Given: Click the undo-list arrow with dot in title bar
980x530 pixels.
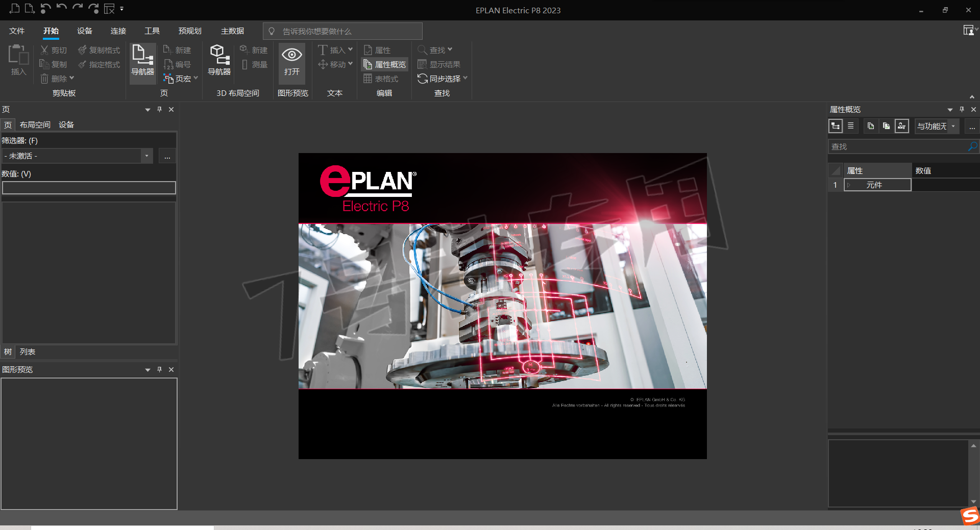Looking at the screenshot, I should click(x=45, y=9).
